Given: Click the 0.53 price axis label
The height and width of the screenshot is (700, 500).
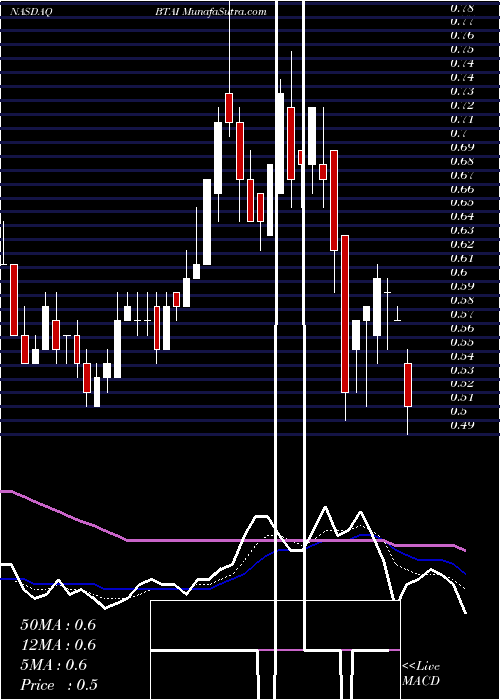Looking at the screenshot, I should (462, 370).
